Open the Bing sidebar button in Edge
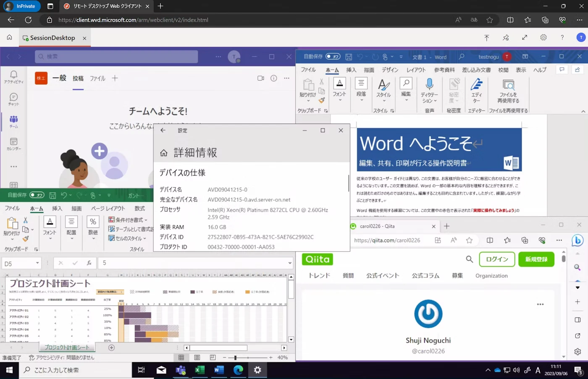 (x=578, y=240)
